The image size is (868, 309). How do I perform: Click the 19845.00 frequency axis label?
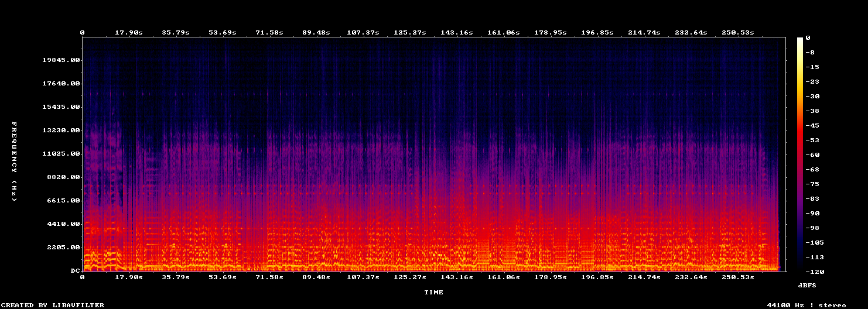61,60
